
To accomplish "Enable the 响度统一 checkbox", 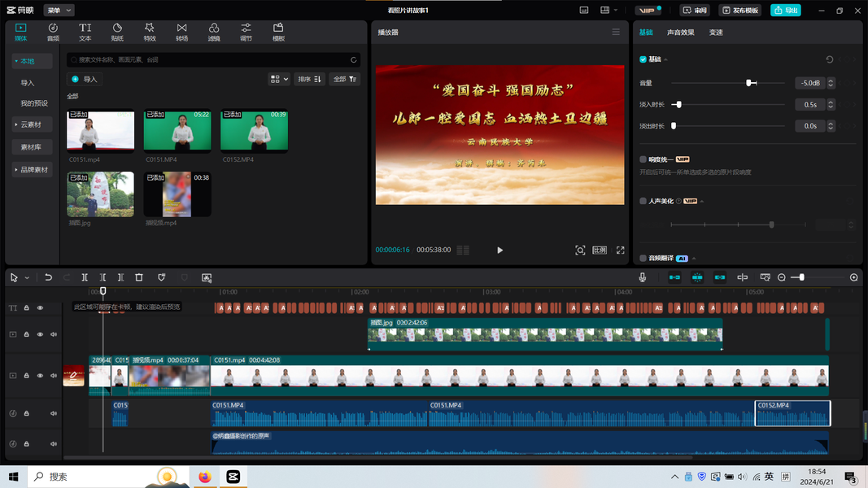I will pos(643,159).
